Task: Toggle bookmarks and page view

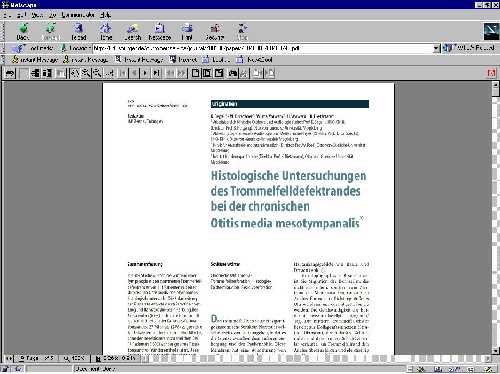Action: [35, 73]
